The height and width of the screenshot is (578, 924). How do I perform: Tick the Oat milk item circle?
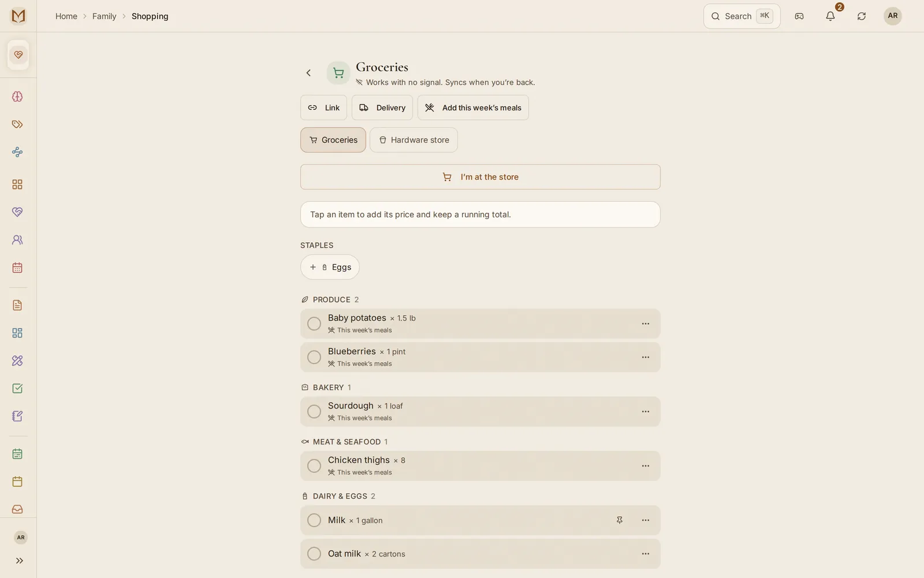point(314,554)
